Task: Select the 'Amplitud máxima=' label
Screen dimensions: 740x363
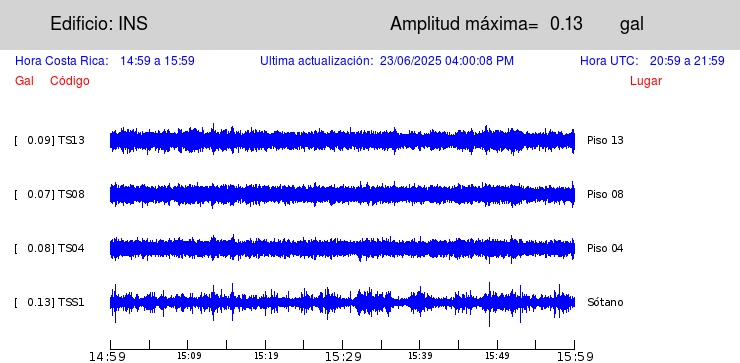Action: [x=464, y=24]
